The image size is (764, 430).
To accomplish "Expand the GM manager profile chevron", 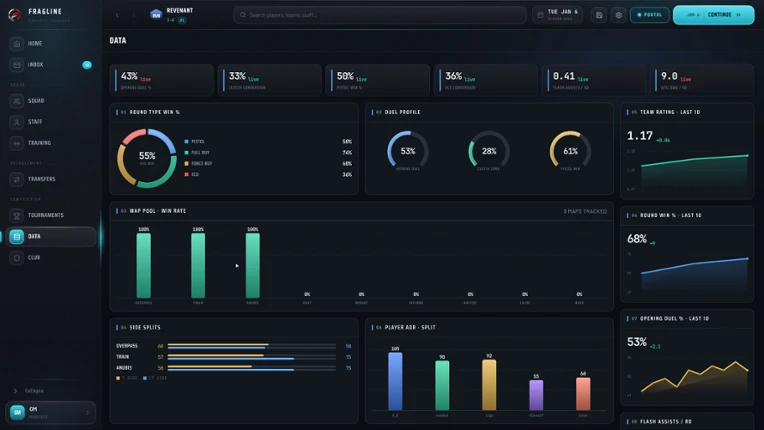I will (x=88, y=412).
